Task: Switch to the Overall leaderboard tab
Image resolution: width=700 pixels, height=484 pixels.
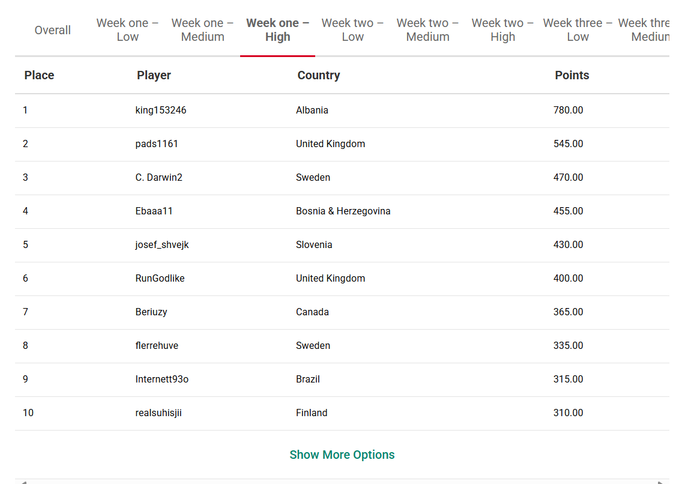Action: (x=53, y=30)
